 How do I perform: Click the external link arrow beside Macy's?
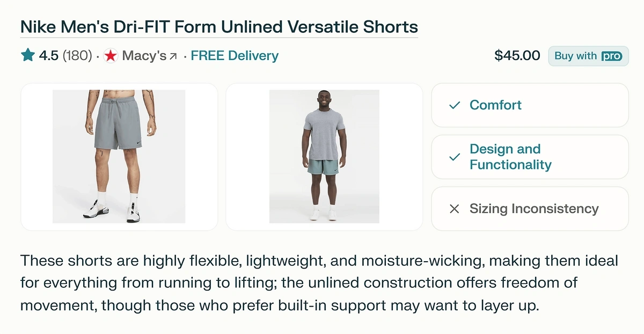point(173,56)
